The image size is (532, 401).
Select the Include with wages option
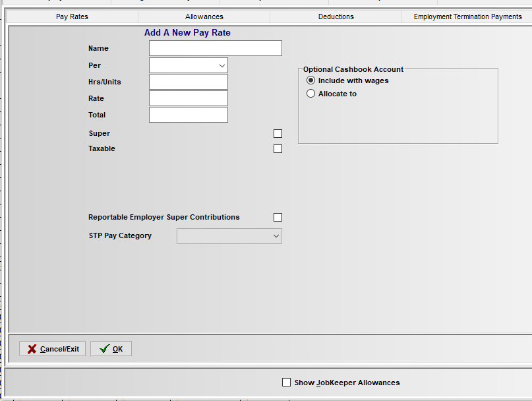tap(311, 80)
